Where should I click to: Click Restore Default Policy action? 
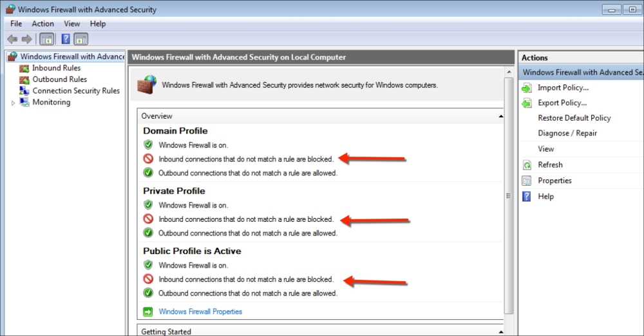point(574,118)
